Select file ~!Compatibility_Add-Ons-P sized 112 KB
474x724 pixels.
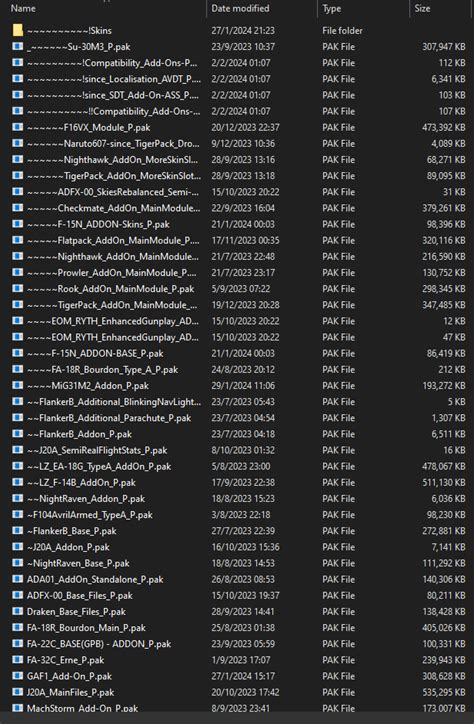point(112,63)
